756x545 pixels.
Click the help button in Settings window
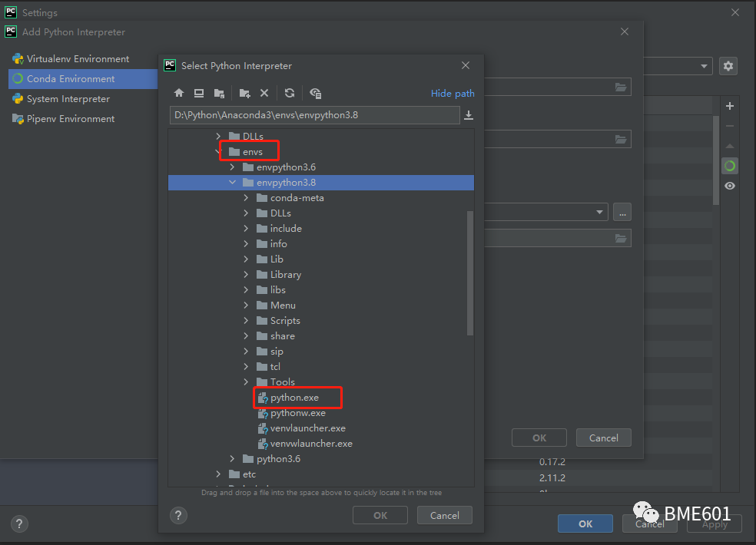point(19,524)
